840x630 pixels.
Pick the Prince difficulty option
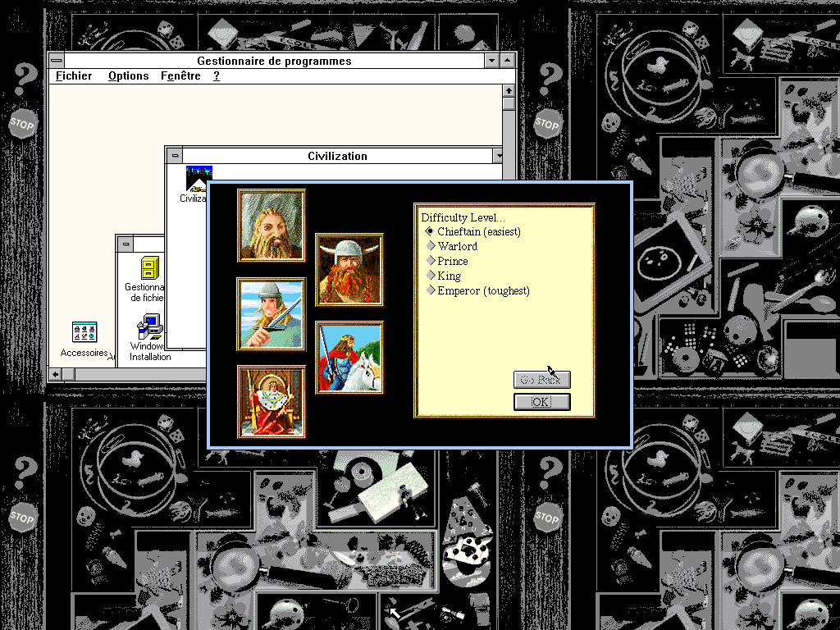click(x=447, y=261)
